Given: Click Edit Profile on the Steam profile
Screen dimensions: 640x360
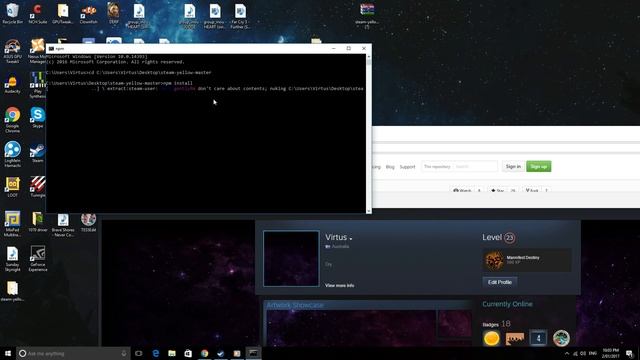Looking at the screenshot, I should point(500,282).
